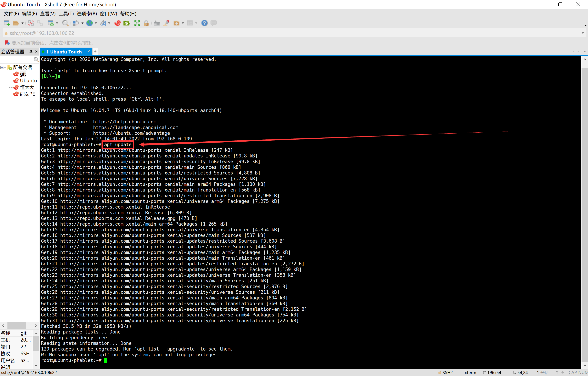This screenshot has width=588, height=376.
Task: Open the Help icon on the toolbar
Action: point(204,23)
